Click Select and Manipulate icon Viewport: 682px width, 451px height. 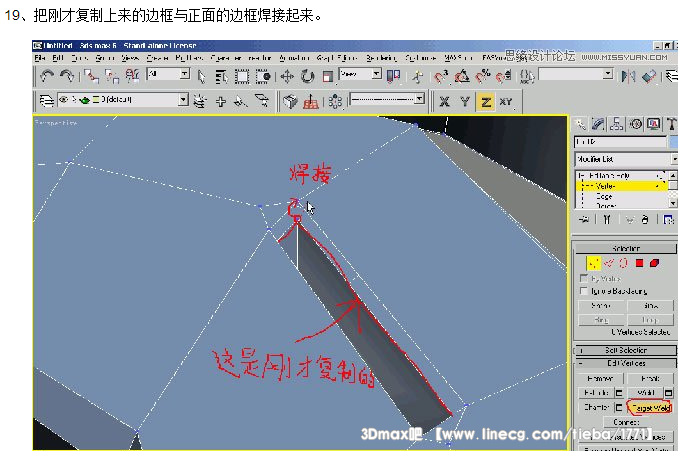pos(418,77)
